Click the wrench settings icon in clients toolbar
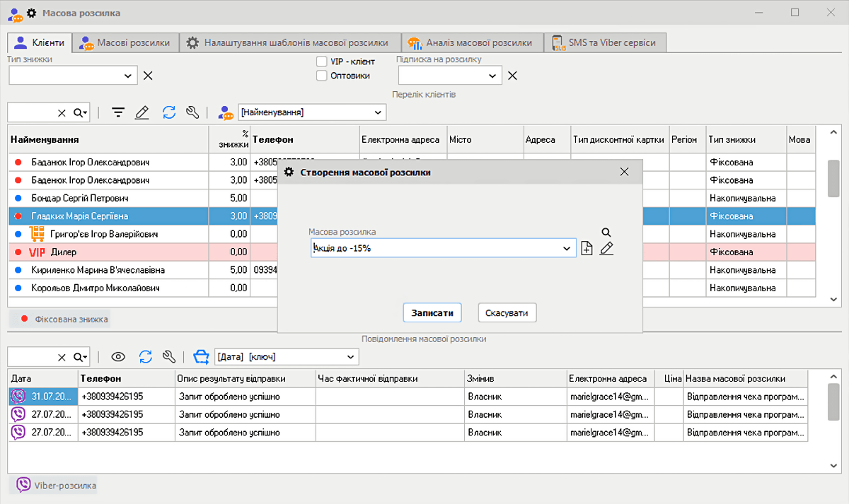 tap(192, 112)
